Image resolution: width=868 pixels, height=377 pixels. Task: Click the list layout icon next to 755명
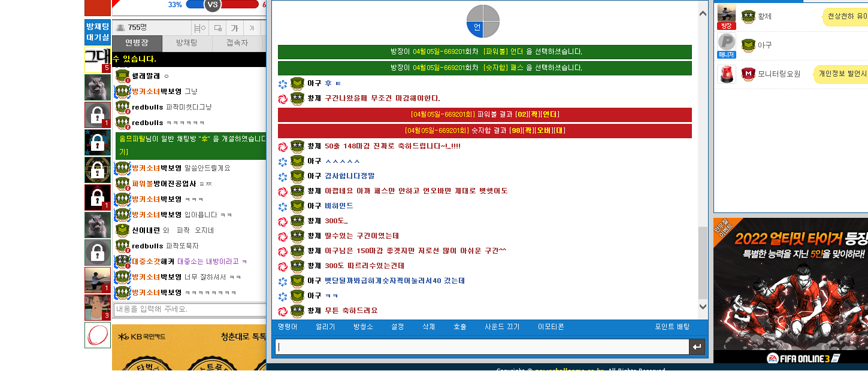click(200, 28)
